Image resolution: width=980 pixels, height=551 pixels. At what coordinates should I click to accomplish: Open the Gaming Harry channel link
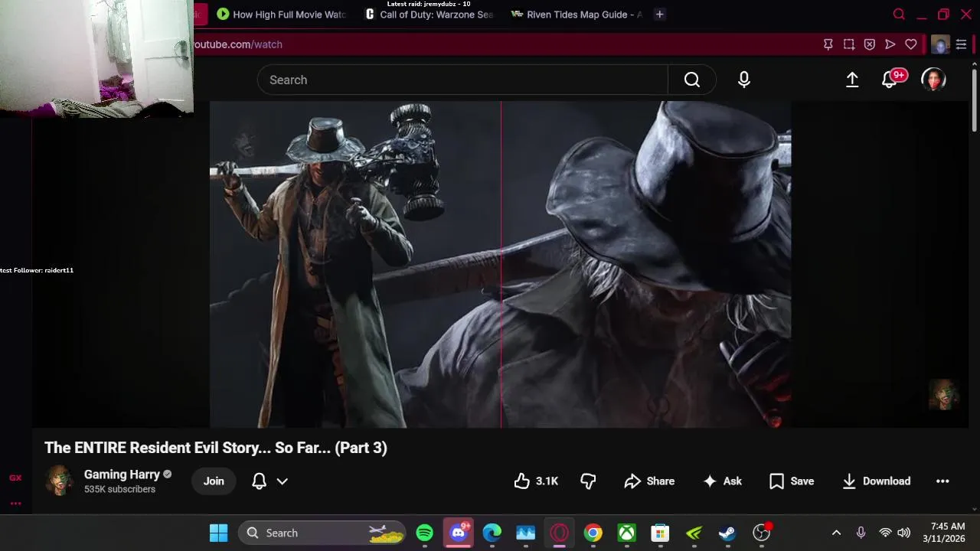(122, 474)
